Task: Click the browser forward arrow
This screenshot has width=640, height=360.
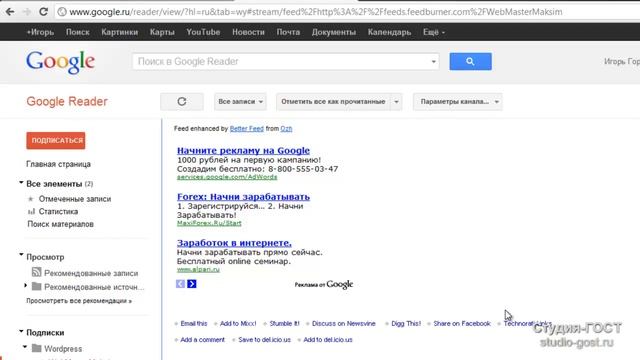Action: [x=27, y=11]
